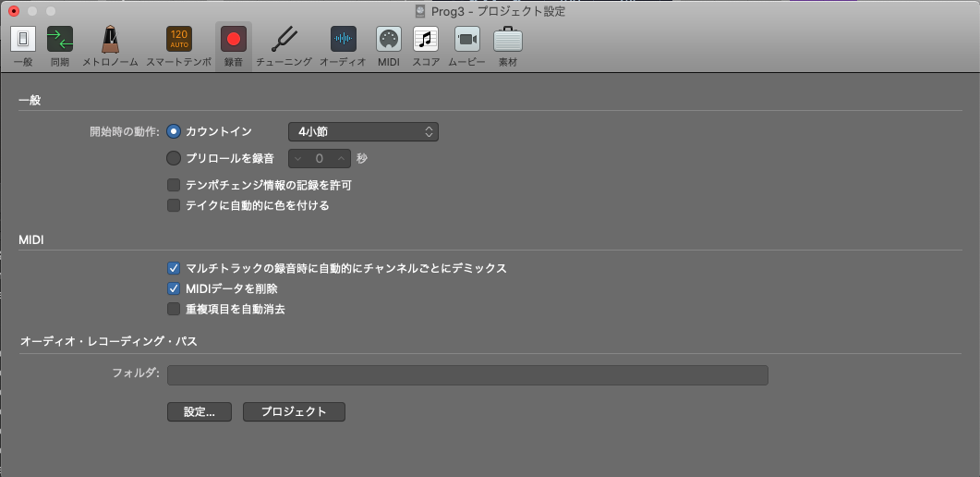Click the フォルダ recording path field
980x477 pixels.
coord(467,375)
